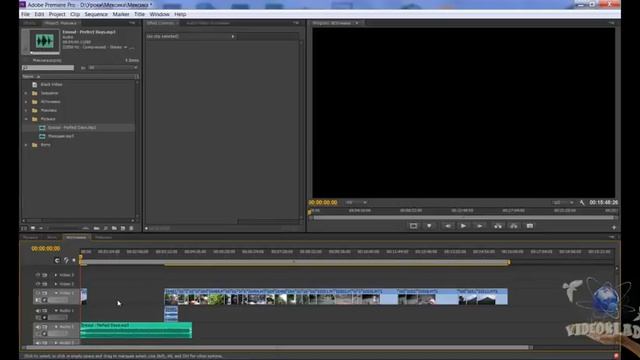Click the '(no clip selected)' arrow in Effect Controls
640x360 pixels.
point(233,36)
